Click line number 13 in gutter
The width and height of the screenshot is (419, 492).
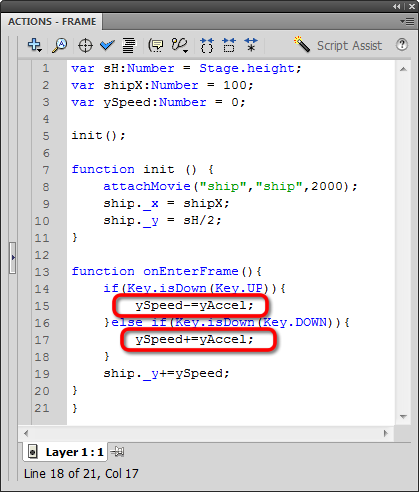pos(42,272)
